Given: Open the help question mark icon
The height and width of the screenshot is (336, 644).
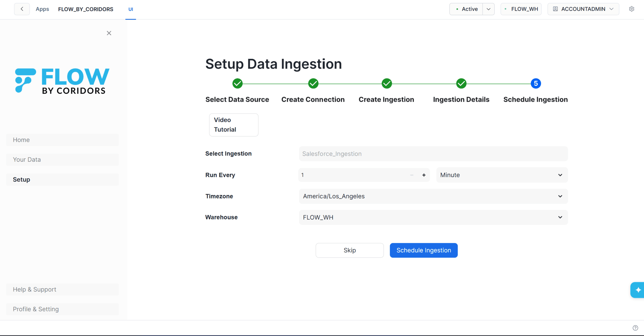Looking at the screenshot, I should (x=635, y=328).
